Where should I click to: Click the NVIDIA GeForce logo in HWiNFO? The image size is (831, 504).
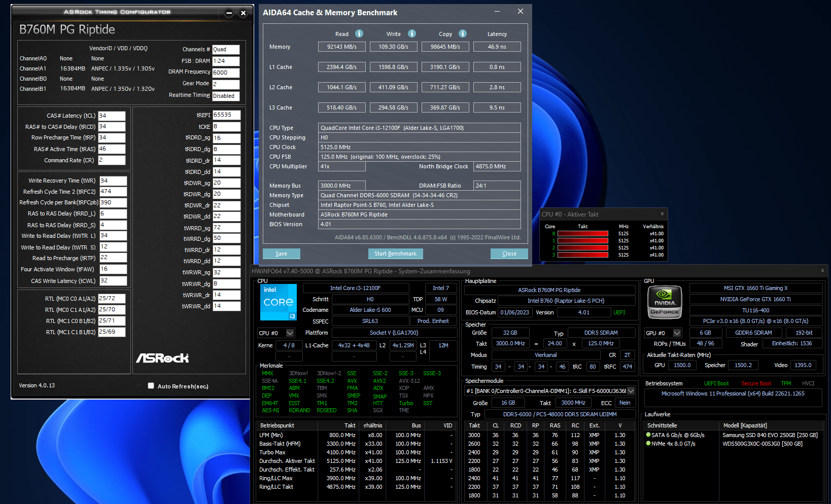pyautogui.click(x=665, y=303)
